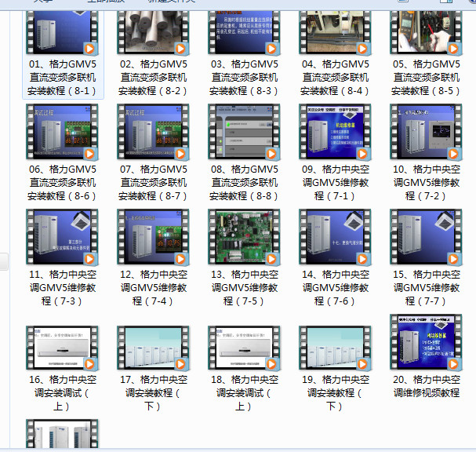The image size is (476, 452).
Task: Select video thumbnail 20 维修视频教程
Action: coord(427,342)
